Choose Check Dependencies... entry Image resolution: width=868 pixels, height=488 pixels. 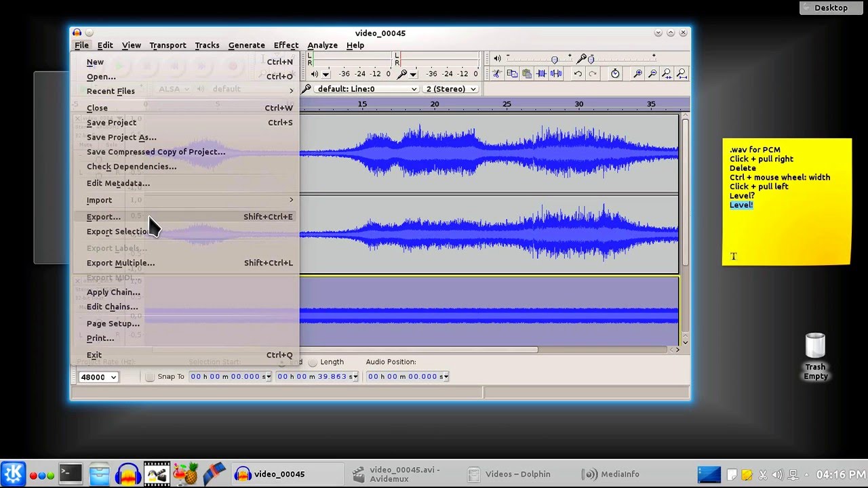185,167
